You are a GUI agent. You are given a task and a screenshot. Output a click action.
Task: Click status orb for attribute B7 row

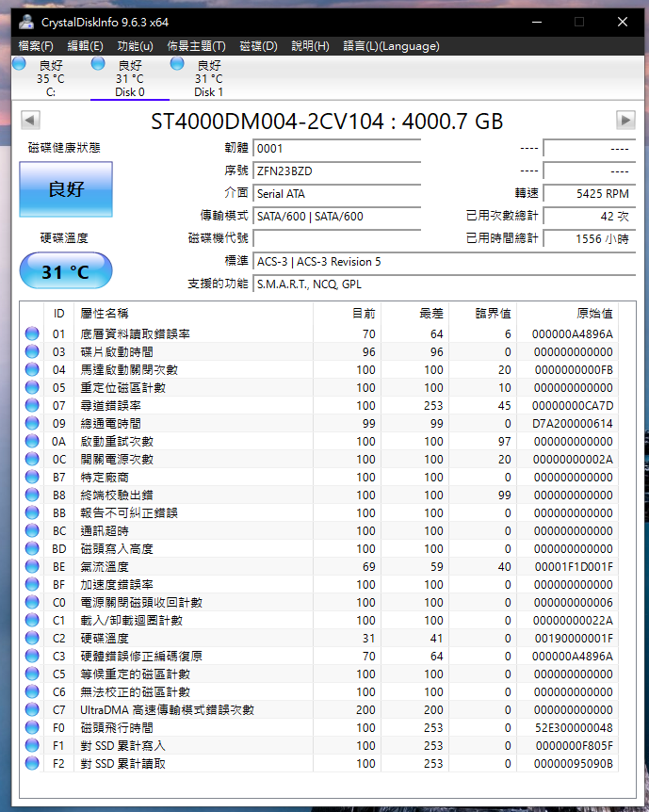pos(32,477)
